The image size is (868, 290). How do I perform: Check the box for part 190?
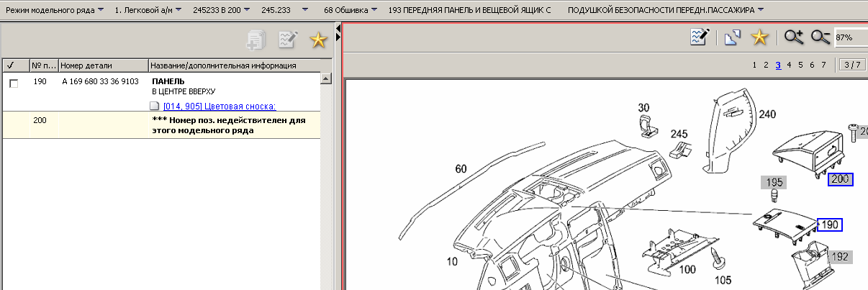click(x=14, y=83)
